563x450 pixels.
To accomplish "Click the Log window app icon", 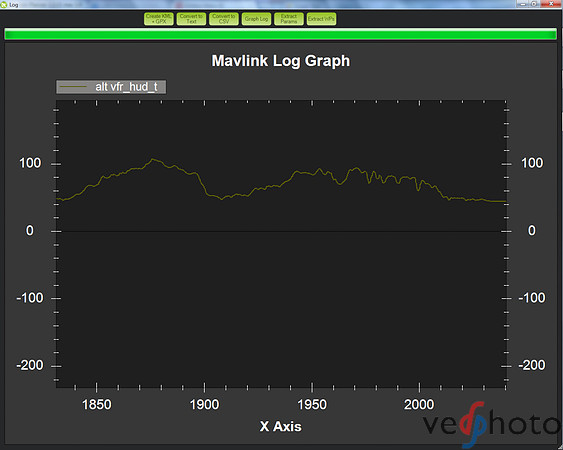I will pyautogui.click(x=4, y=5).
